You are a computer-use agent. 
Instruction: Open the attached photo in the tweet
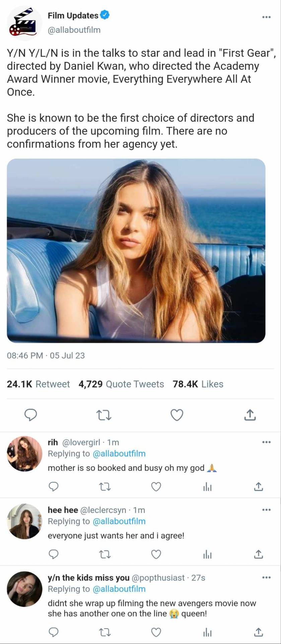(136, 251)
